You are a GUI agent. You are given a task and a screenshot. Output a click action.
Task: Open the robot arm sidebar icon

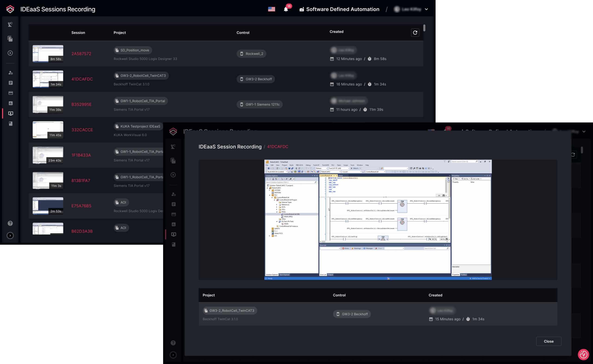point(10,24)
